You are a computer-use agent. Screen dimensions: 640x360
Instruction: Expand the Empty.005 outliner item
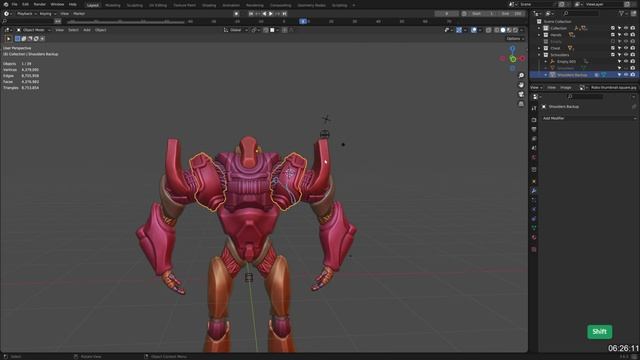click(x=546, y=62)
